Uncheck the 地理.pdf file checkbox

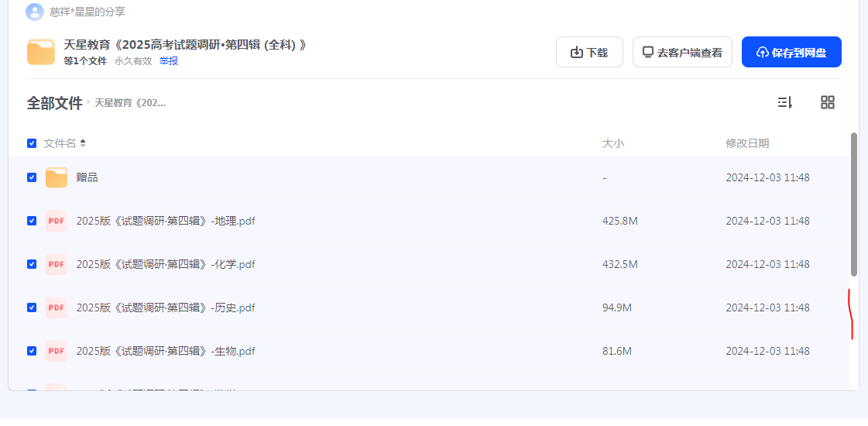(x=32, y=221)
